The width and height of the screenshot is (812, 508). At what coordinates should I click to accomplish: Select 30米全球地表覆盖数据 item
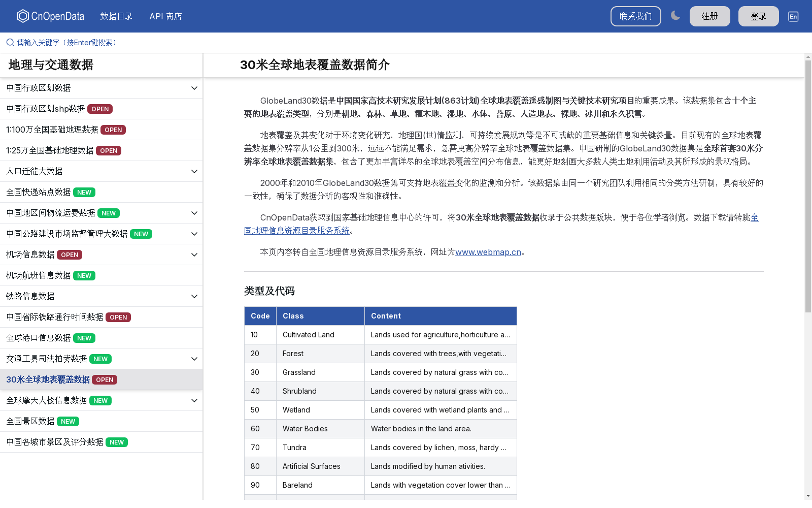click(101, 380)
